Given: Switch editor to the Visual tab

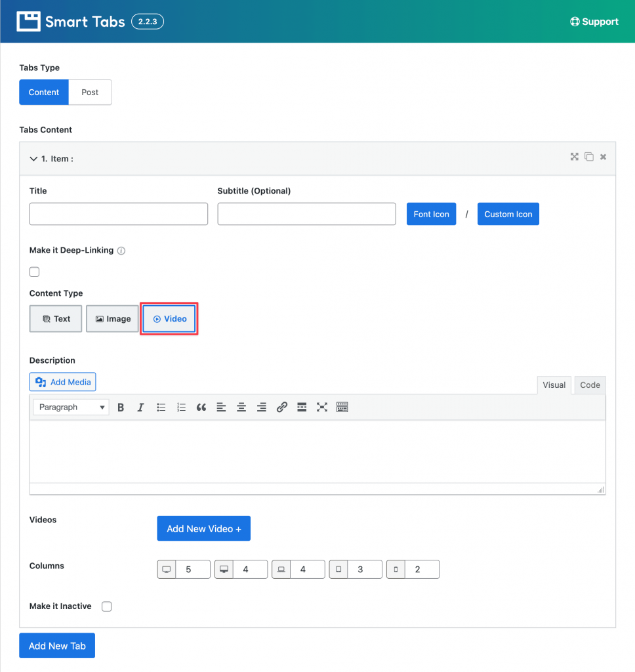Looking at the screenshot, I should 554,385.
